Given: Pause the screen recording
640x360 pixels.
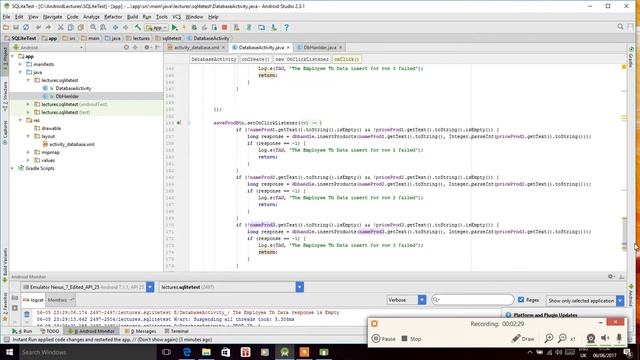Looking at the screenshot, I should 384,338.
